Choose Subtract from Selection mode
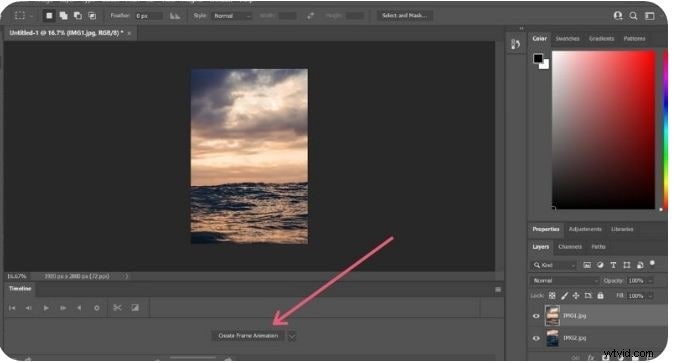 (78, 15)
